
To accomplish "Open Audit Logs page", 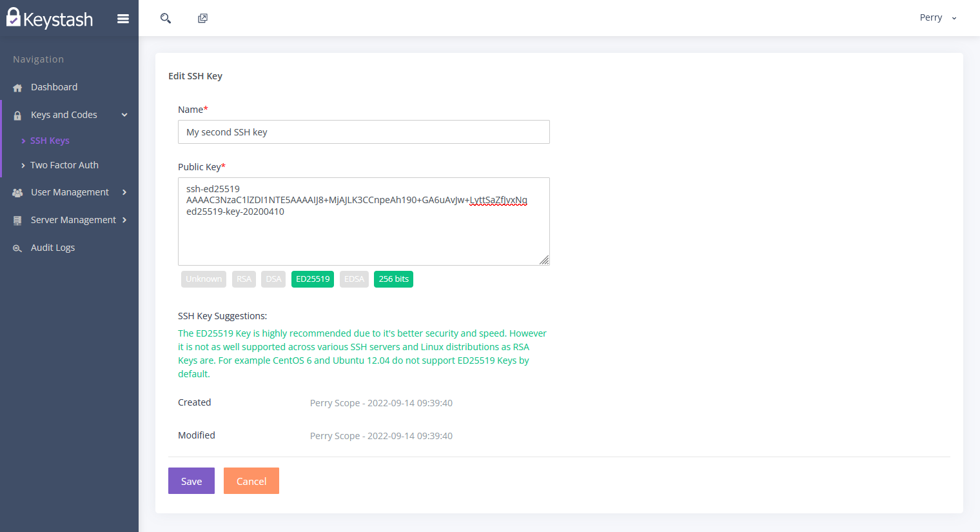I will click(x=53, y=248).
